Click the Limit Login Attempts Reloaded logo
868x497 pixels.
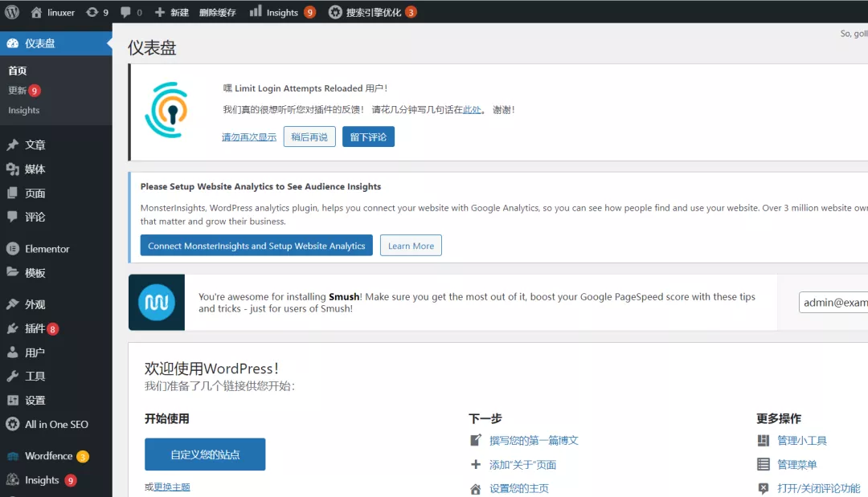[166, 110]
